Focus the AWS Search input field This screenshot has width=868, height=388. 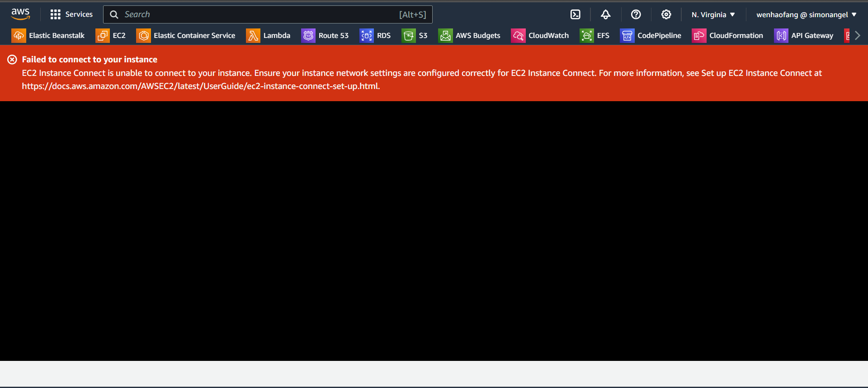[268, 14]
